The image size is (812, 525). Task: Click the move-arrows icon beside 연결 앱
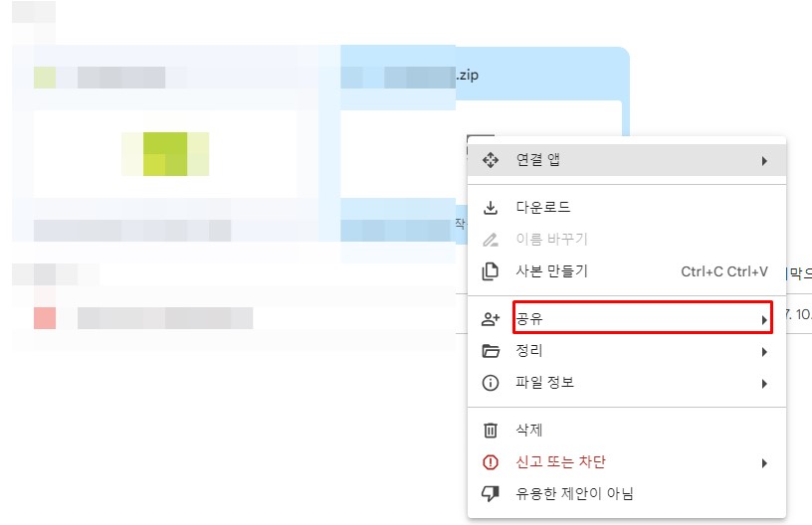point(491,160)
